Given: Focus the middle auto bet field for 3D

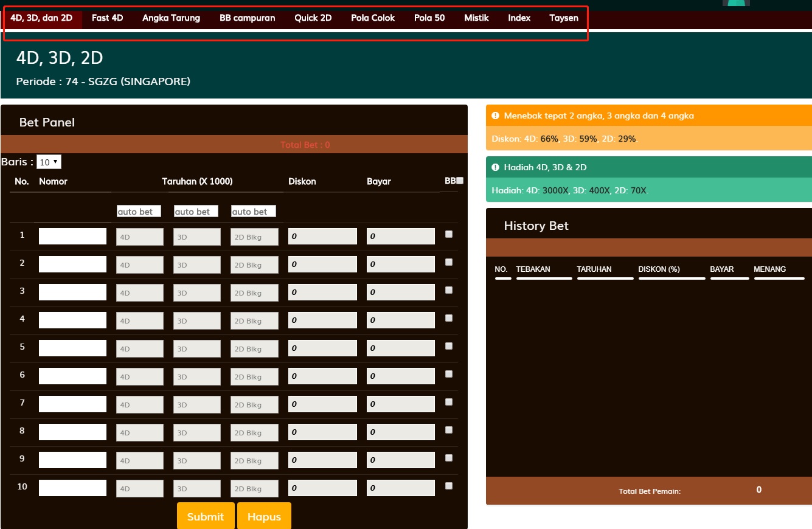Looking at the screenshot, I should pyautogui.click(x=196, y=212).
